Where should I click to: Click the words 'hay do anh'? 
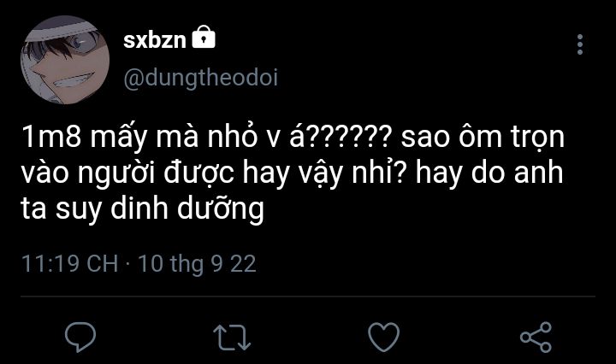489,173
